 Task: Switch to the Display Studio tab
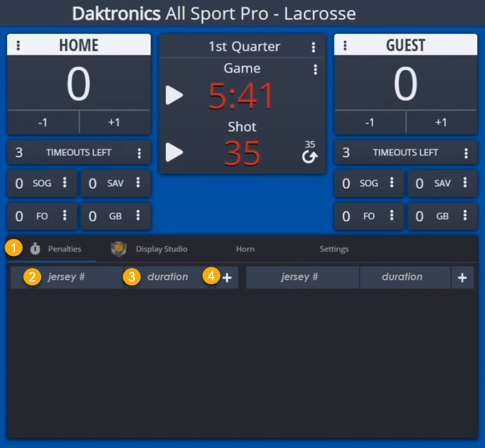click(x=149, y=249)
